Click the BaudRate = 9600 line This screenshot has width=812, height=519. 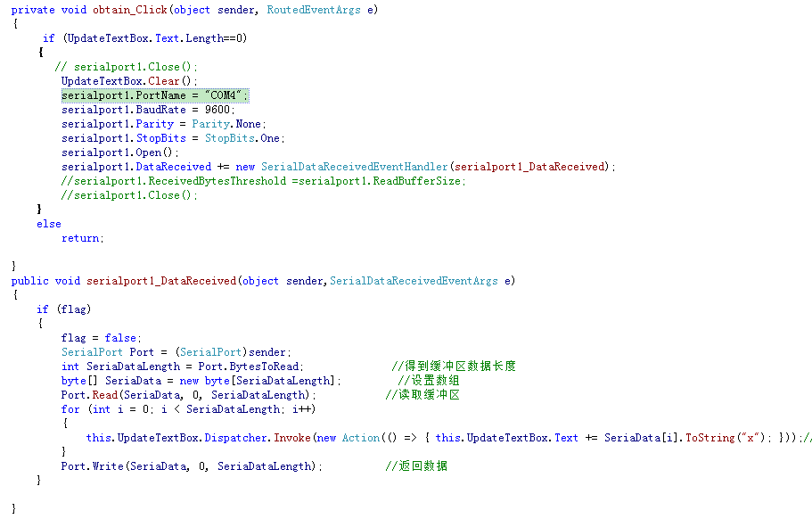(x=148, y=110)
